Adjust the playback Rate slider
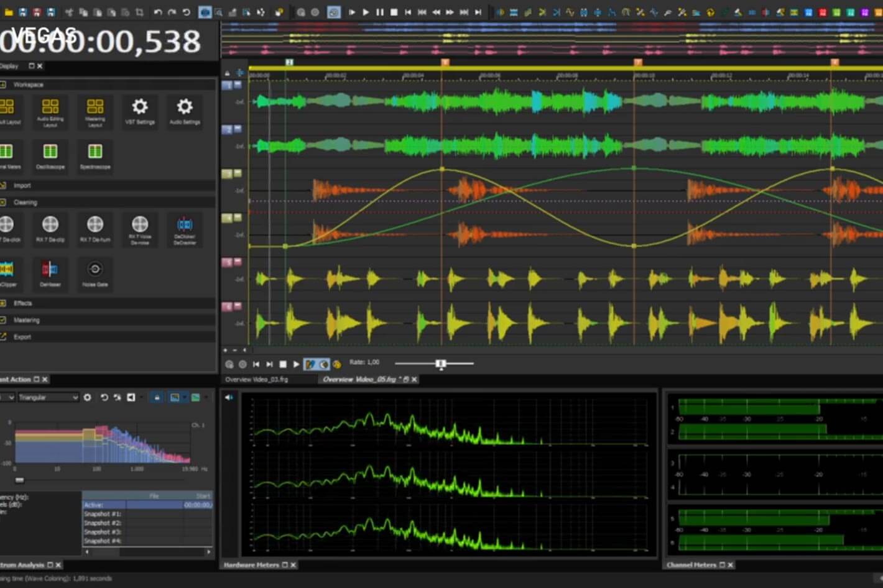This screenshot has width=883, height=588. pos(441,364)
